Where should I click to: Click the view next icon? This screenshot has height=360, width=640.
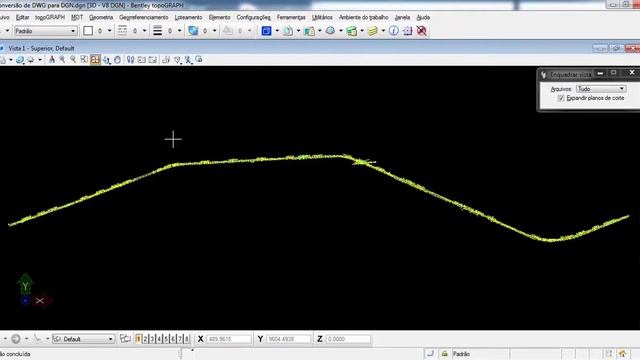pyautogui.click(x=153, y=60)
